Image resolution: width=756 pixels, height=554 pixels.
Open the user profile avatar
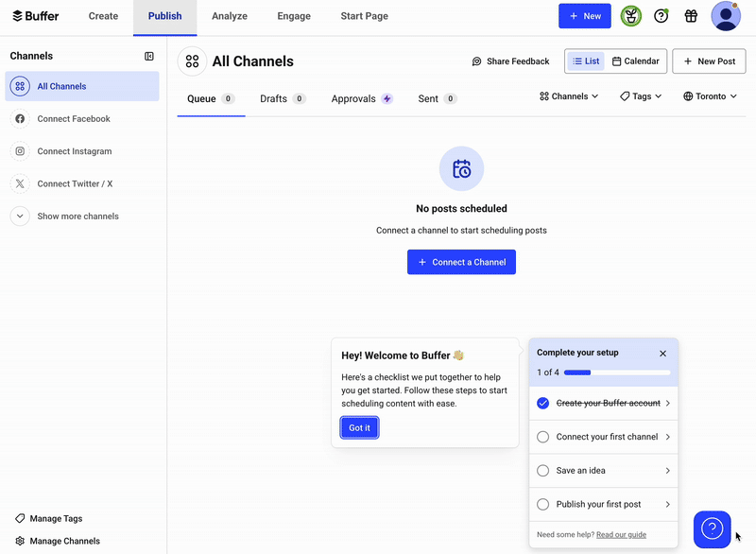click(726, 16)
